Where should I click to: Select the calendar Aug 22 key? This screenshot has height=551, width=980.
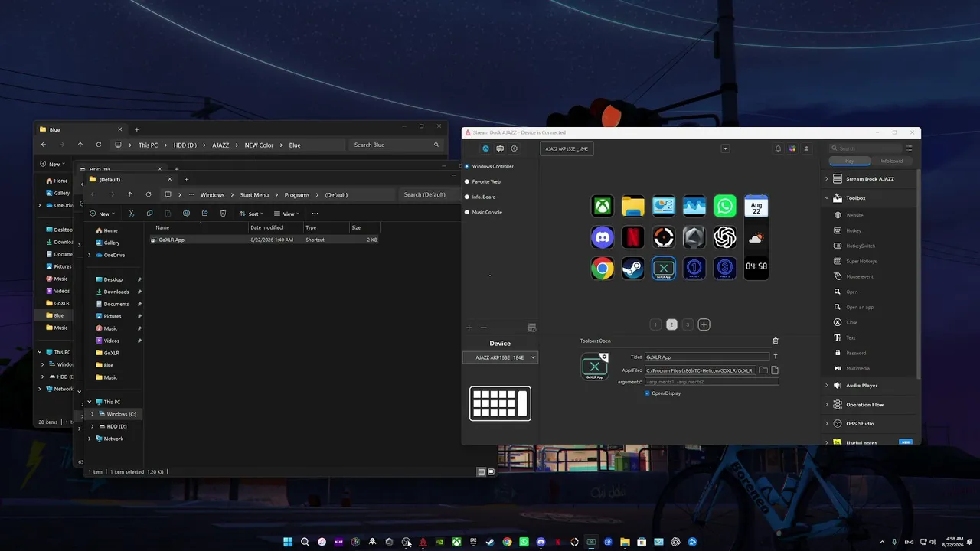pyautogui.click(x=756, y=206)
